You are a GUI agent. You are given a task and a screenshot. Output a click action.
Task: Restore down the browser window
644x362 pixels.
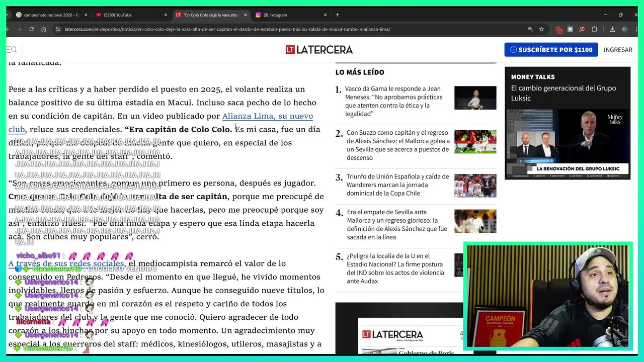pyautogui.click(x=620, y=15)
